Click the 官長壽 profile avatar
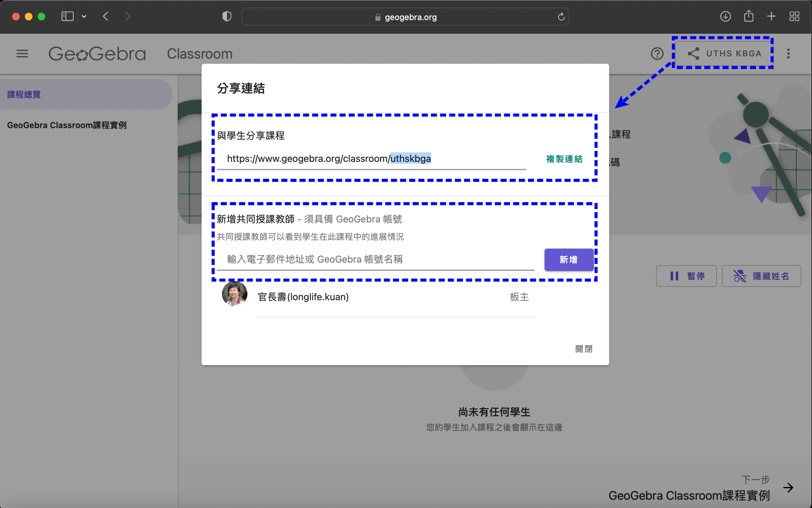The height and width of the screenshot is (508, 812). pos(235,294)
